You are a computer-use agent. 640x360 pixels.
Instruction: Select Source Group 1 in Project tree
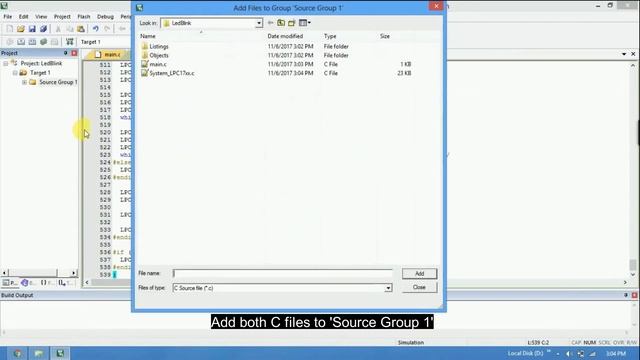coord(58,82)
